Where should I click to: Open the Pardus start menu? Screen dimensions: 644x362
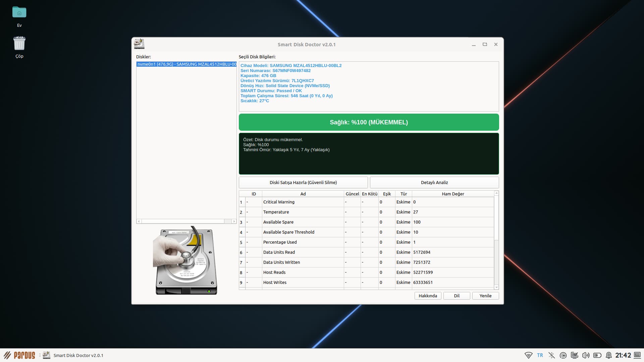[19, 355]
